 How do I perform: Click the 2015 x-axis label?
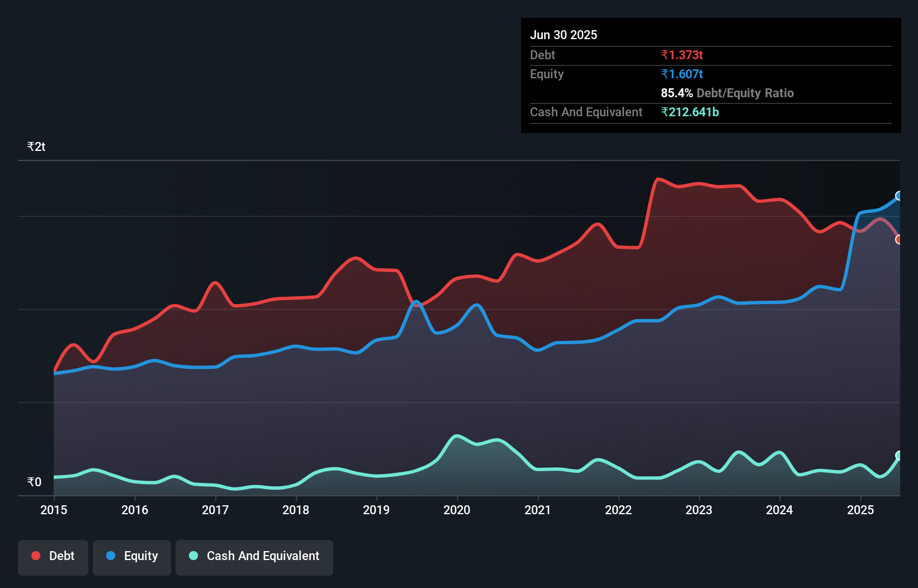(x=54, y=510)
